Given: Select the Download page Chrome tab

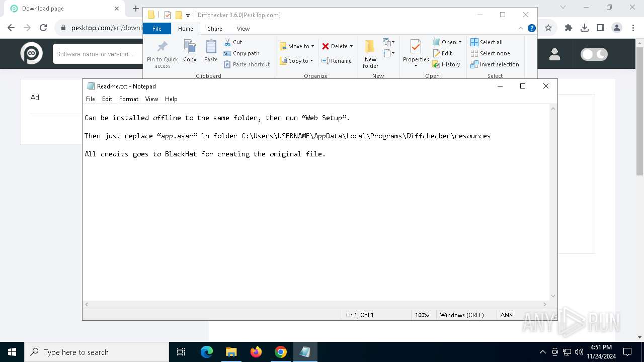Looking at the screenshot, I should 64,9.
